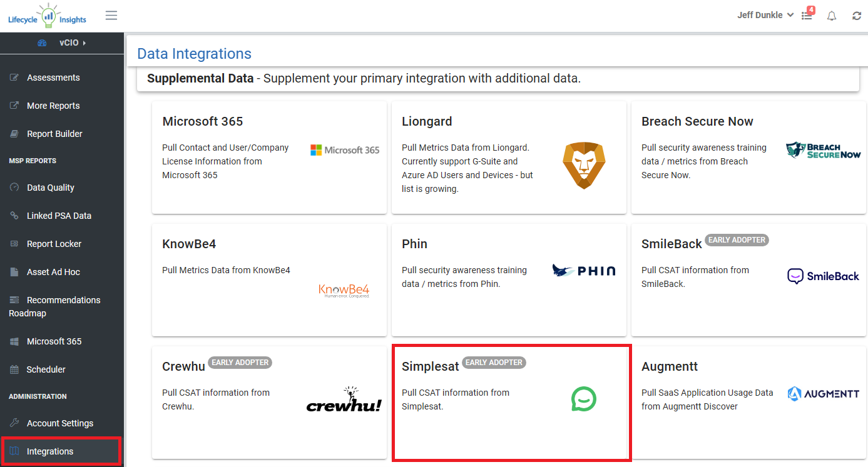Screen dimensions: 868x467
Task: Click the SmileBack logo
Action: pyautogui.click(x=824, y=276)
